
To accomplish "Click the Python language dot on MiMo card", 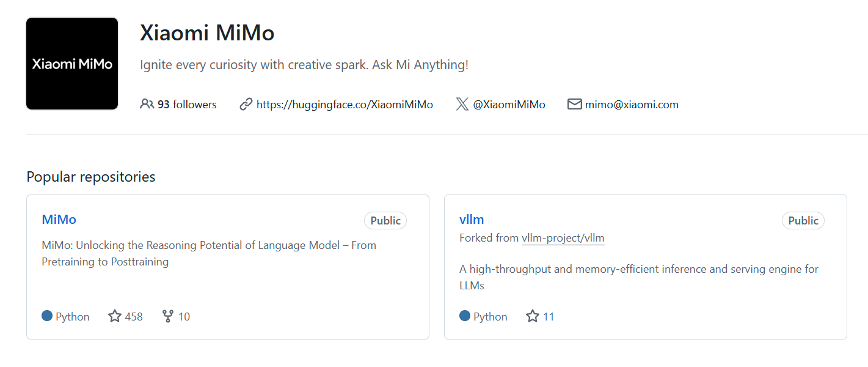I will tap(47, 316).
